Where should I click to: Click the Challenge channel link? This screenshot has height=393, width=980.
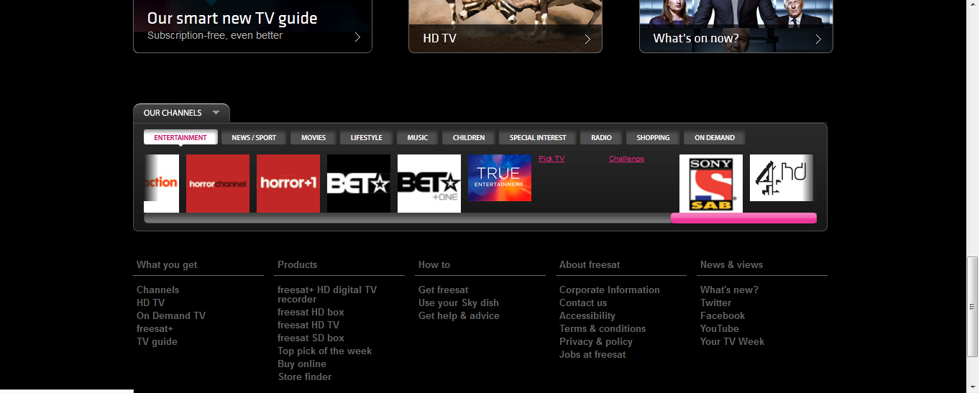[626, 159]
